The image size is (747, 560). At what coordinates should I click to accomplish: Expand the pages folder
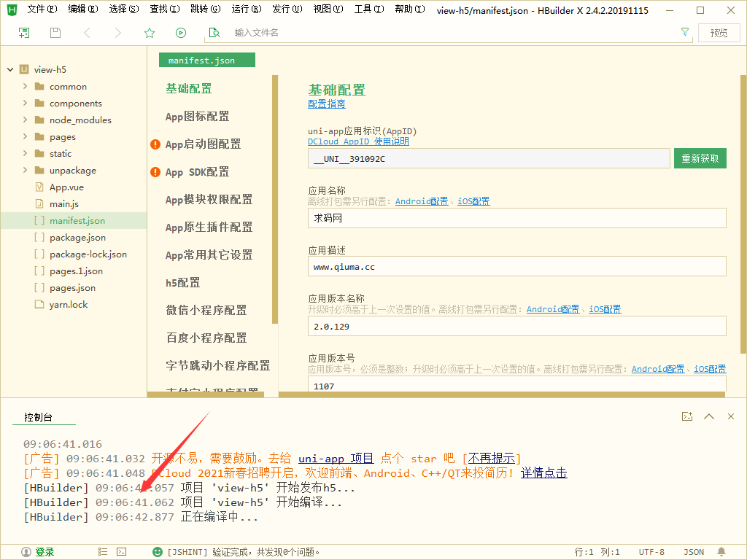tap(26, 136)
